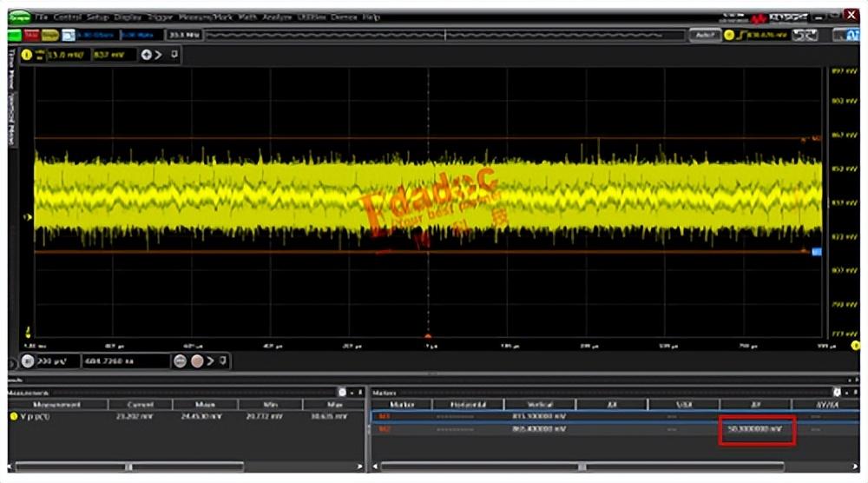Click the Markers panel settings icon

[837, 393]
